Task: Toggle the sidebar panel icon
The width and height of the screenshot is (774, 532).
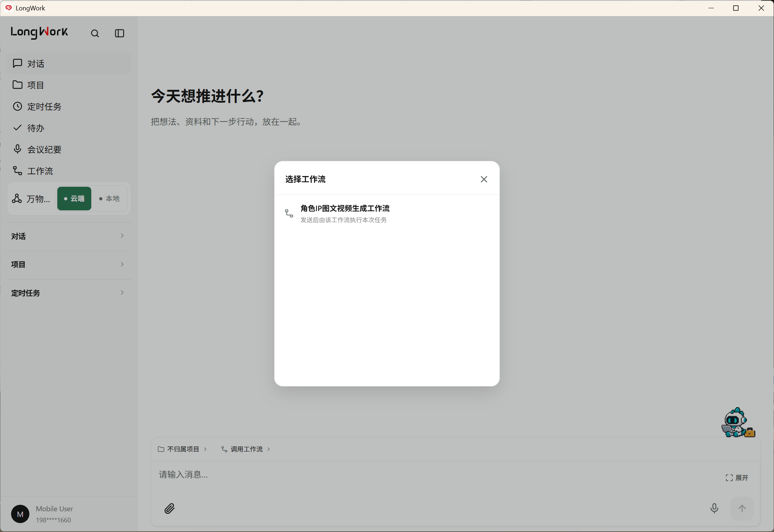Action: (x=120, y=33)
